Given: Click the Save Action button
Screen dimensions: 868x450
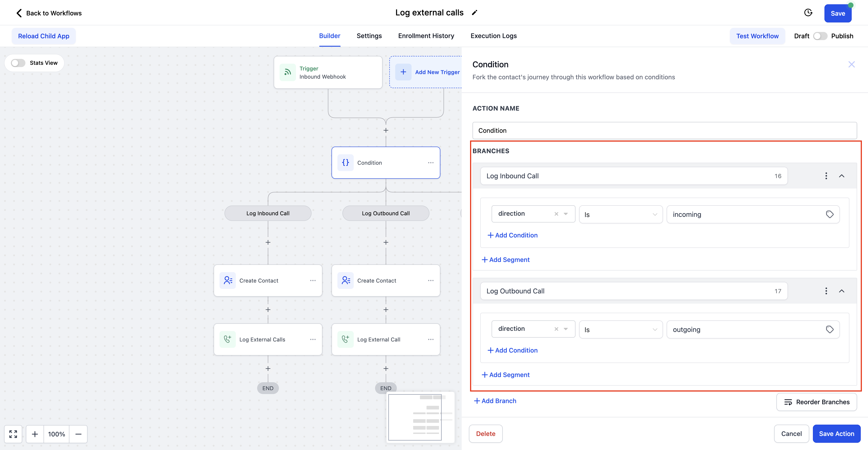Looking at the screenshot, I should tap(836, 433).
